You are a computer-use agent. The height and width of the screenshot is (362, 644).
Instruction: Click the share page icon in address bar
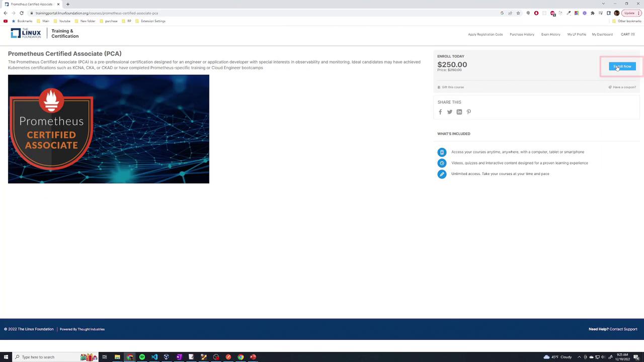(x=510, y=13)
